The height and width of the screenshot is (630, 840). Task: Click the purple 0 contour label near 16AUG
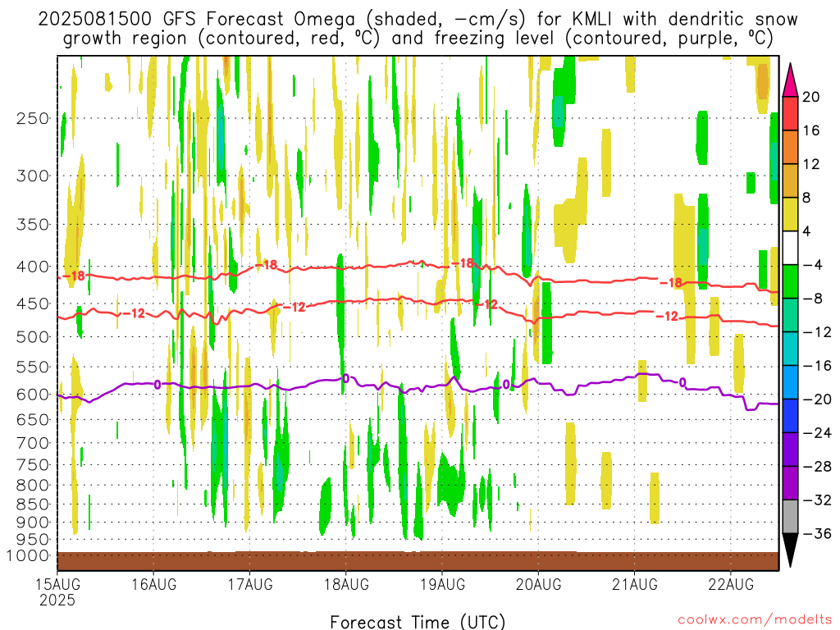pyautogui.click(x=157, y=385)
